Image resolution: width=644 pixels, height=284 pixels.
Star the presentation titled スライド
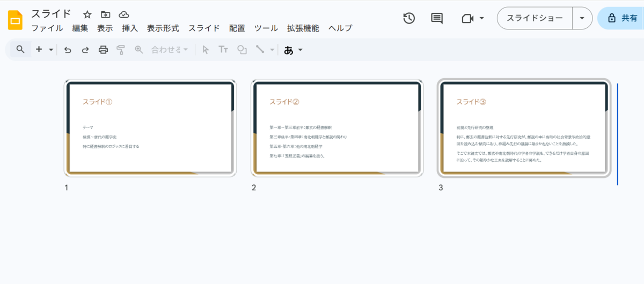click(87, 14)
